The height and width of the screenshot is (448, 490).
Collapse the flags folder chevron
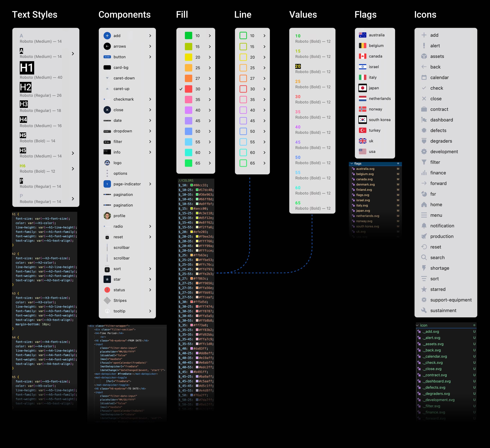click(352, 163)
